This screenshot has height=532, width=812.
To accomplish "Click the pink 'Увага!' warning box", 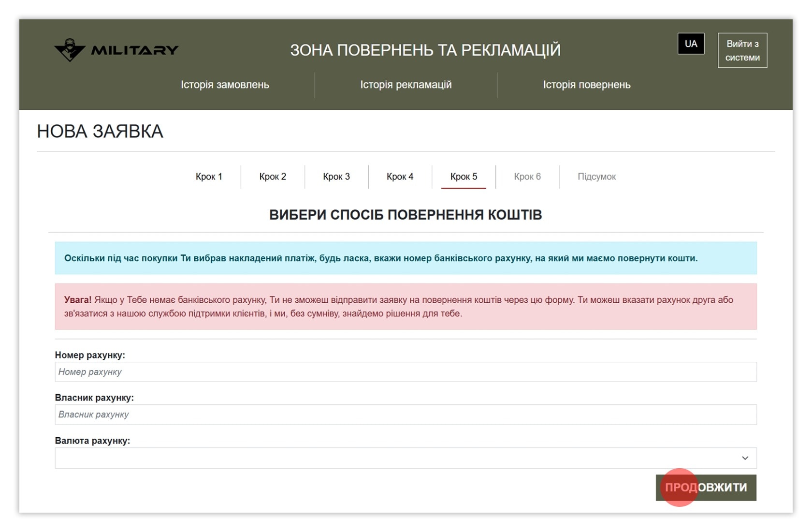I will 406,307.
